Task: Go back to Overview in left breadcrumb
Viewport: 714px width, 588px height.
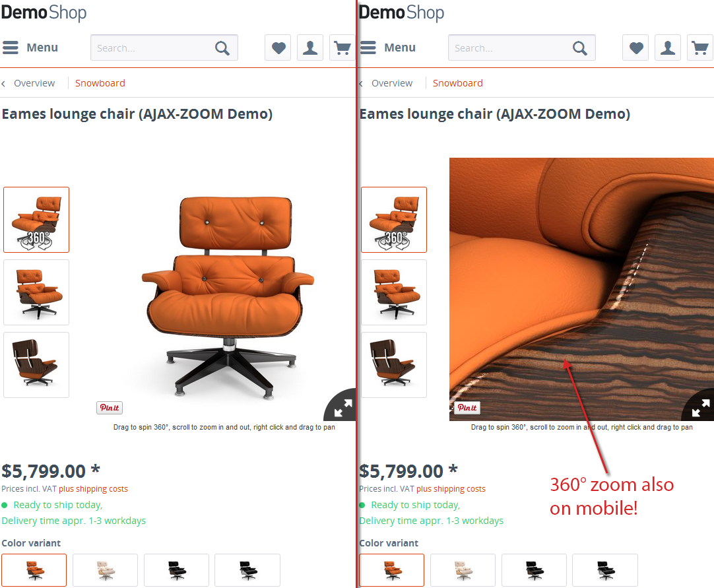Action: coord(34,83)
